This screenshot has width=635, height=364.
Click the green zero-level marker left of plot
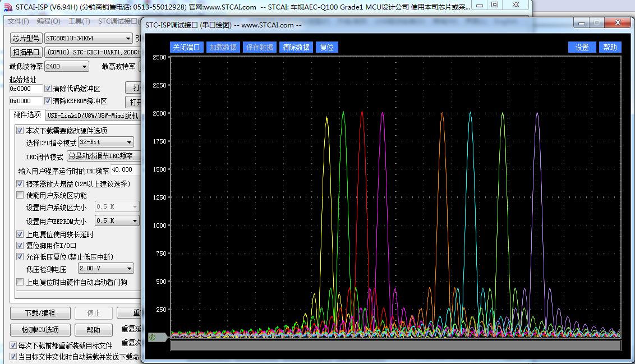point(152,337)
